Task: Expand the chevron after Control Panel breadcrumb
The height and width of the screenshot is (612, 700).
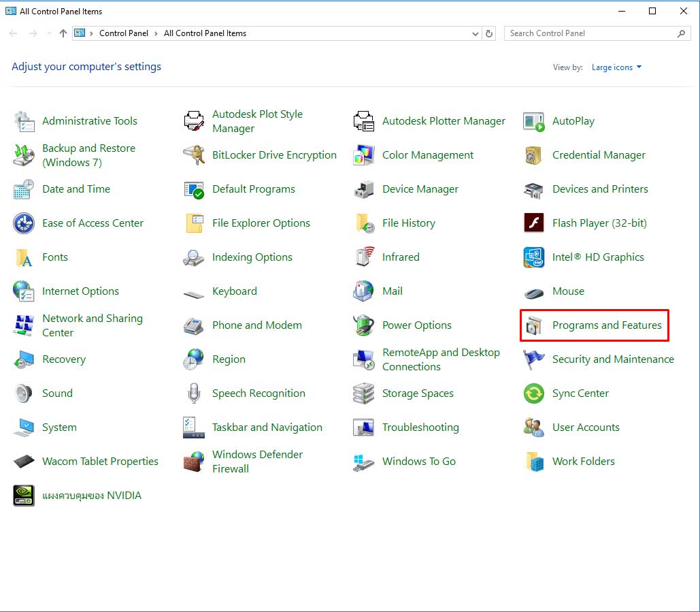Action: tap(156, 33)
